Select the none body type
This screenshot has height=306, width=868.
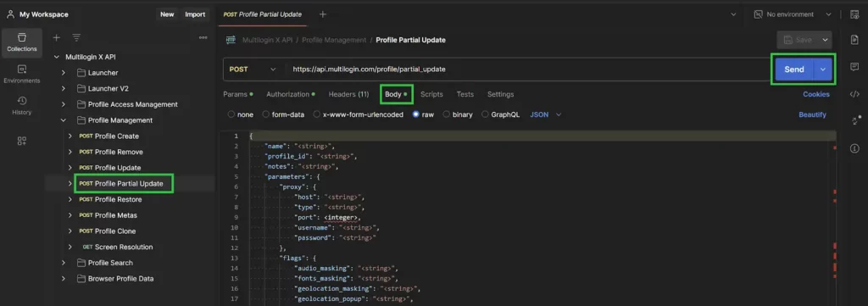pos(231,114)
